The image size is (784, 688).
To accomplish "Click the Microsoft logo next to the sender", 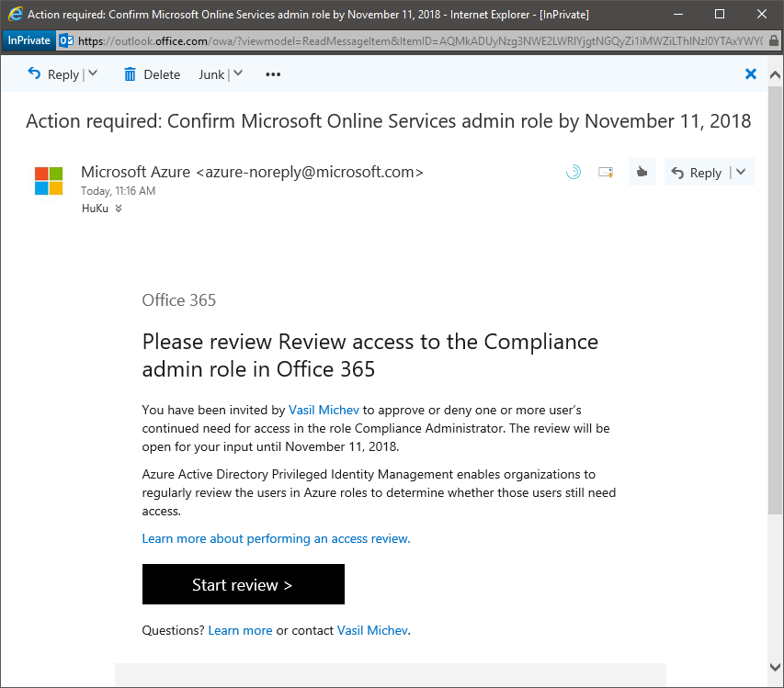I will pos(48,181).
